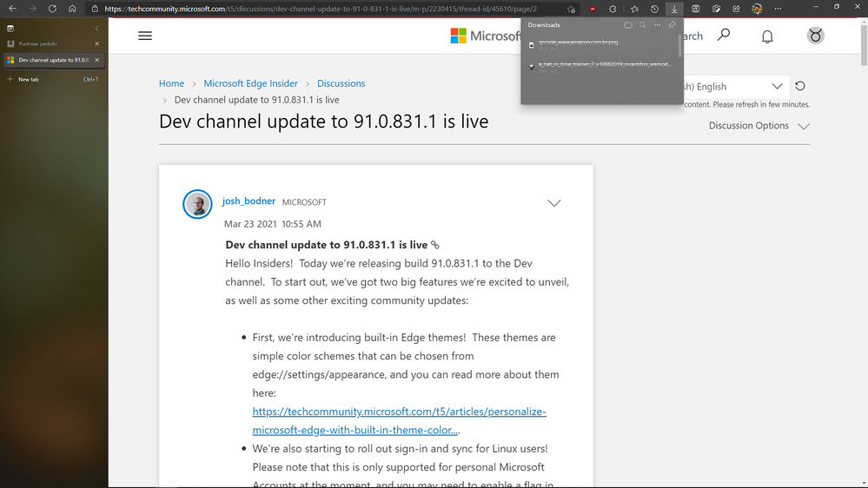
Task: Click the Microsoft logo
Action: pos(485,36)
